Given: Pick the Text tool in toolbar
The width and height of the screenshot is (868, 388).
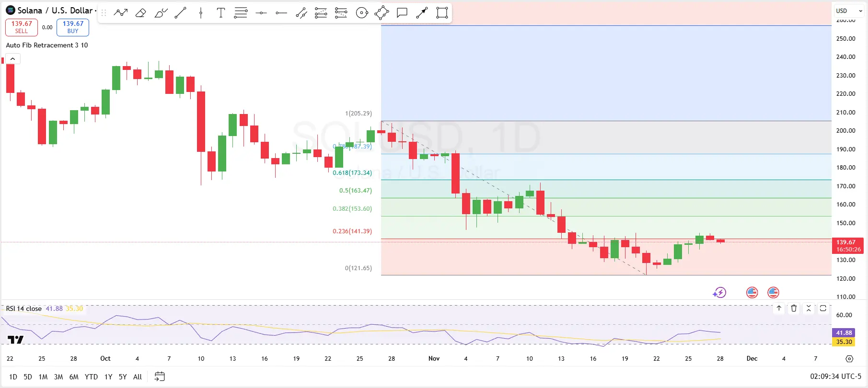Looking at the screenshot, I should coord(220,13).
